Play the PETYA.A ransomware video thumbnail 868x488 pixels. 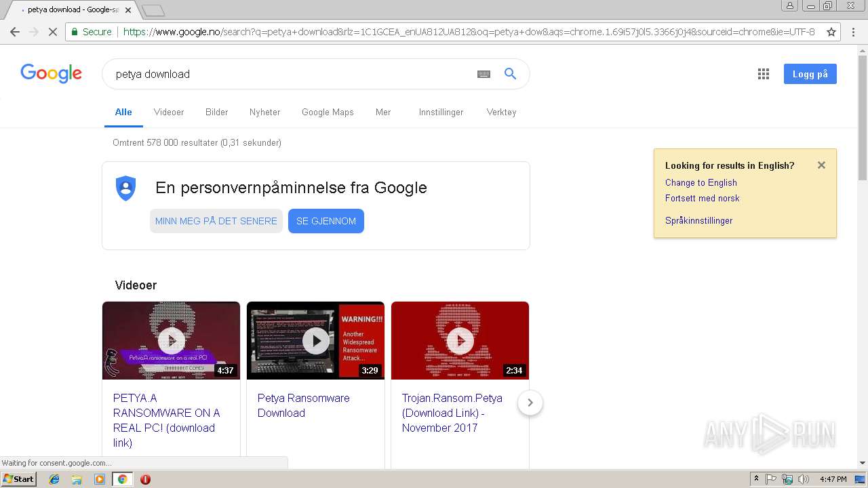pyautogui.click(x=171, y=340)
